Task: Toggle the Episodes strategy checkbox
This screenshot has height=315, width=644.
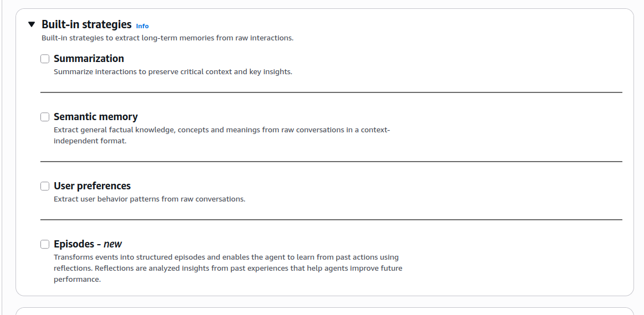Action: (45, 244)
